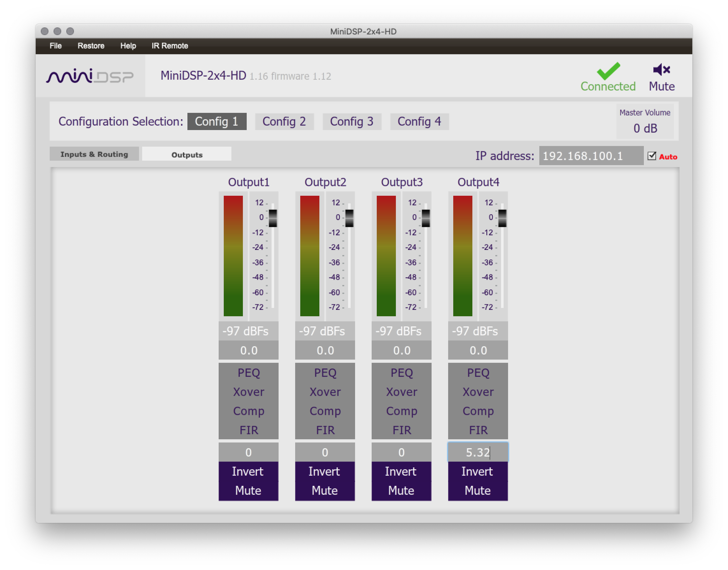
Task: Click Output4 gain fader handle
Action: 502,218
